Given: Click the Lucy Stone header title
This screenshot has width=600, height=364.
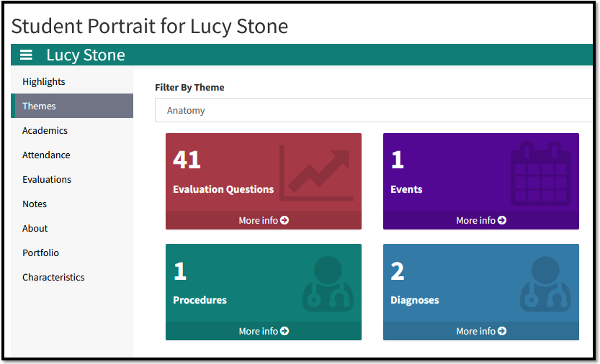Looking at the screenshot, I should (x=86, y=55).
